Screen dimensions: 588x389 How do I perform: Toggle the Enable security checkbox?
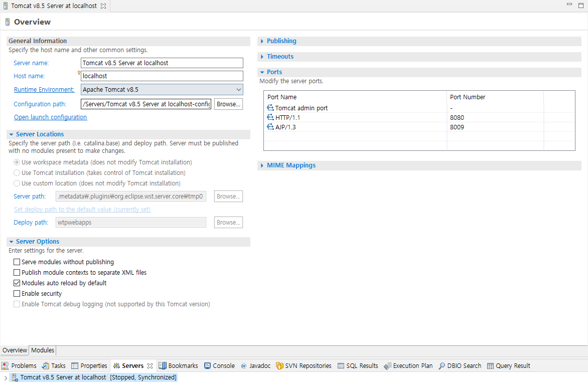[17, 293]
